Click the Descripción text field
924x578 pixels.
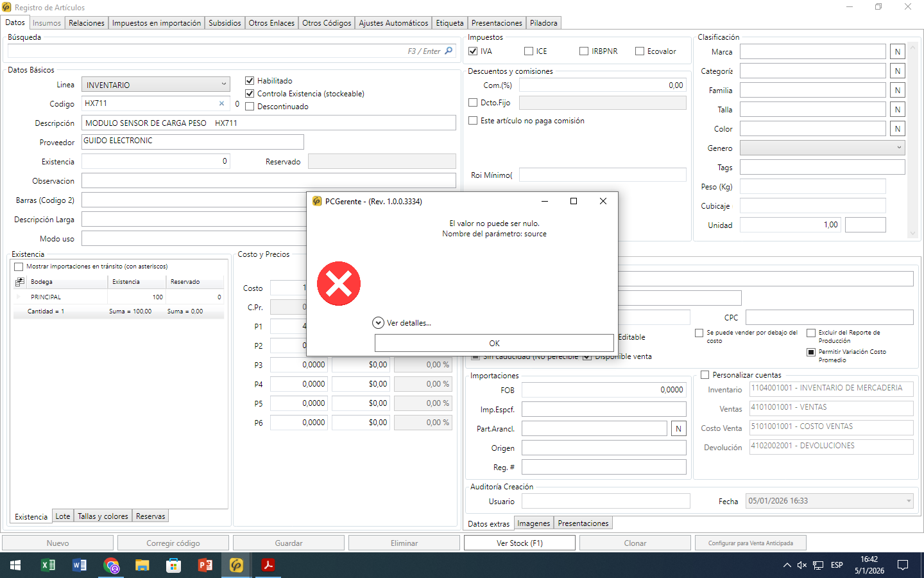tap(268, 123)
